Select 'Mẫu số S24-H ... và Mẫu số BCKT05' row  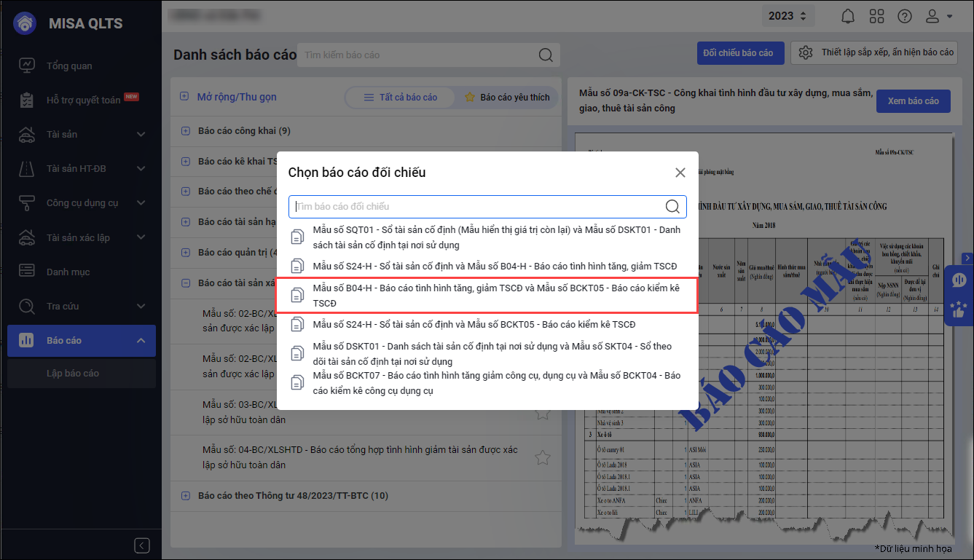(x=487, y=324)
